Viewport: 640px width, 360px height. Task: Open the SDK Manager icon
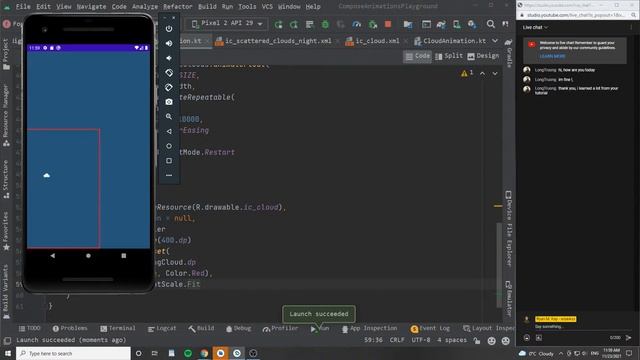472,24
